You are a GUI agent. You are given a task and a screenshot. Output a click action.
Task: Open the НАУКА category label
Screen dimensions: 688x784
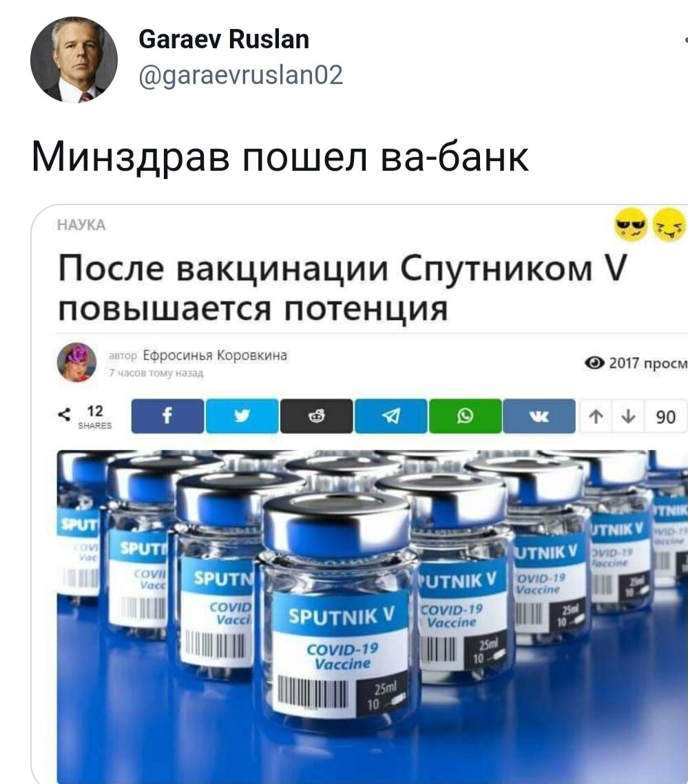(x=81, y=225)
